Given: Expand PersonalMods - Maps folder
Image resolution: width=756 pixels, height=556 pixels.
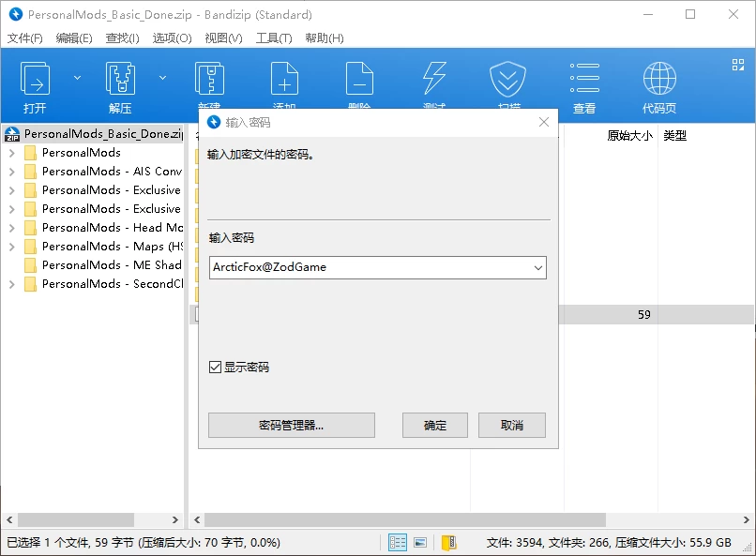Looking at the screenshot, I should click(x=12, y=247).
